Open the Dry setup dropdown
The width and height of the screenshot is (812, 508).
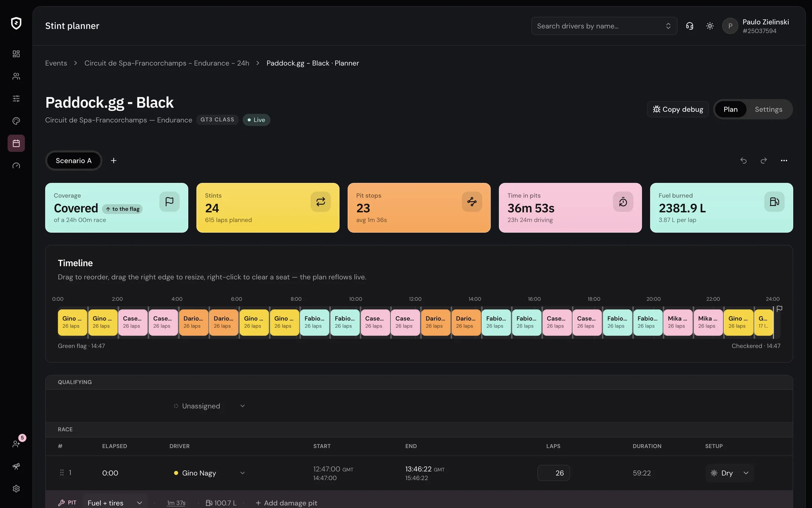729,473
